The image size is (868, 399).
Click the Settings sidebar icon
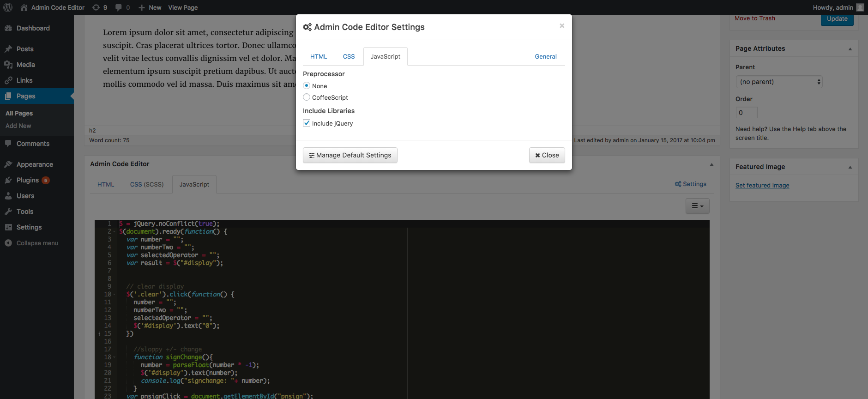[x=8, y=227]
